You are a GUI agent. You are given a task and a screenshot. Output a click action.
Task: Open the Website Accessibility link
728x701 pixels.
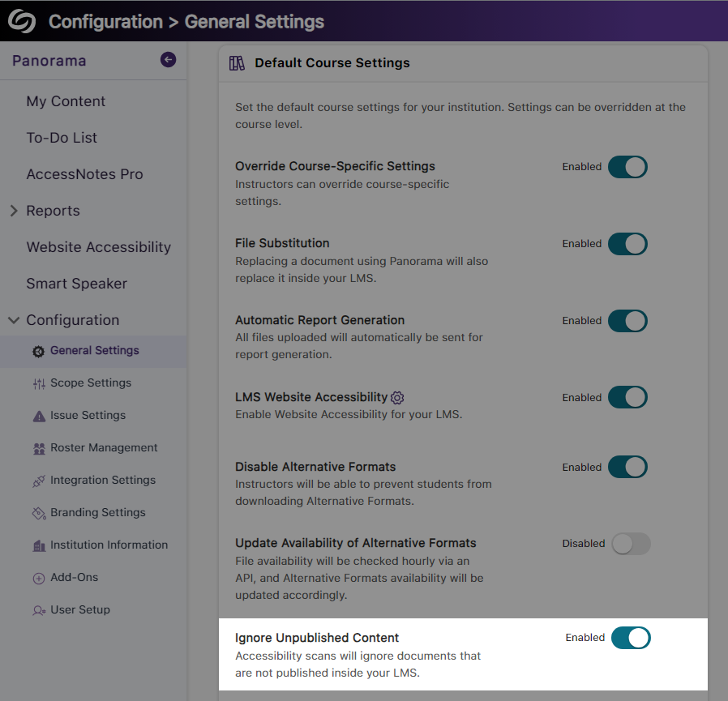(98, 247)
